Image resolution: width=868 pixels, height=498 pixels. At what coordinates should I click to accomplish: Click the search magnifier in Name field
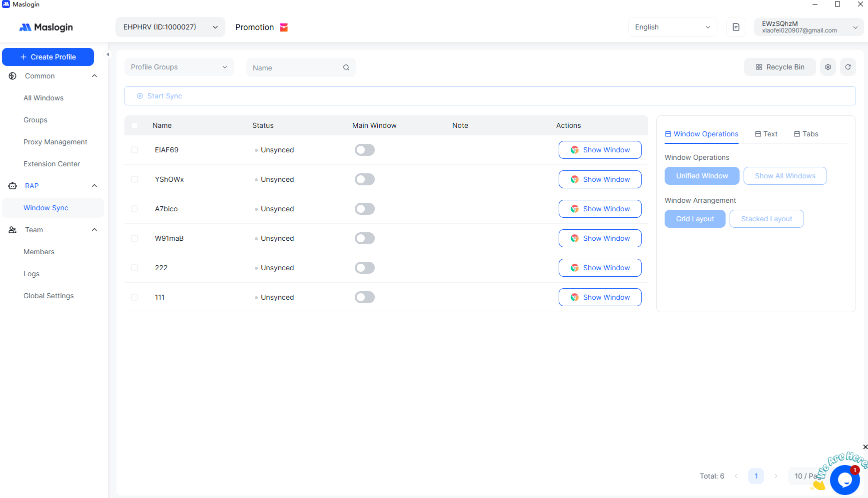point(346,67)
